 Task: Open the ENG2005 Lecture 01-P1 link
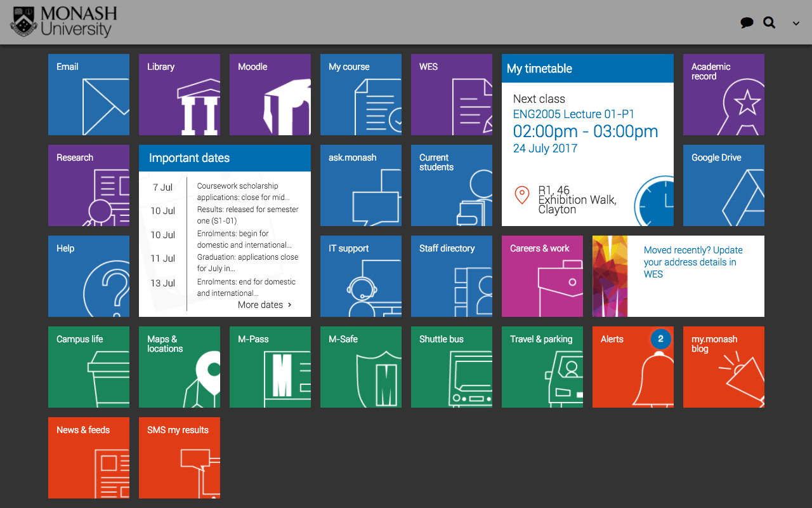(x=573, y=114)
